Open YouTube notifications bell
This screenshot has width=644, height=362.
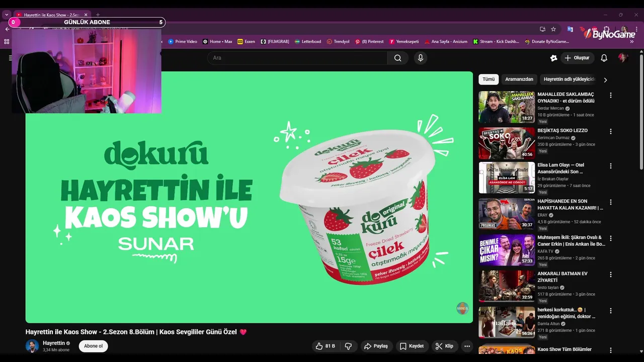click(604, 58)
